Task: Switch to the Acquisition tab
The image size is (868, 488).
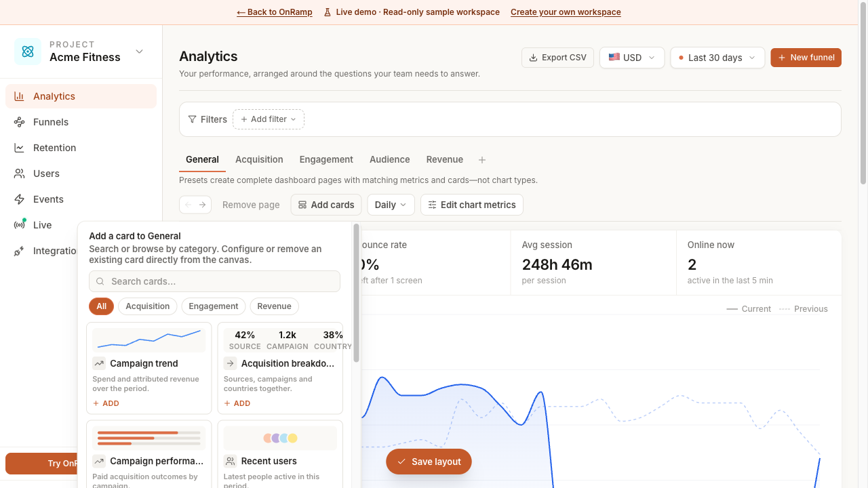Action: pyautogui.click(x=259, y=160)
